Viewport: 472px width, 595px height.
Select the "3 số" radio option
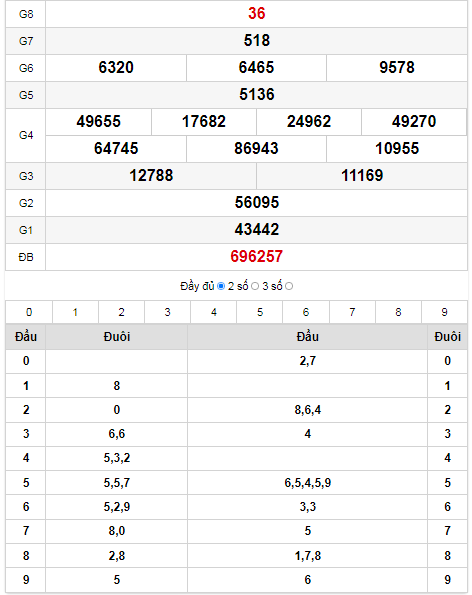click(289, 286)
